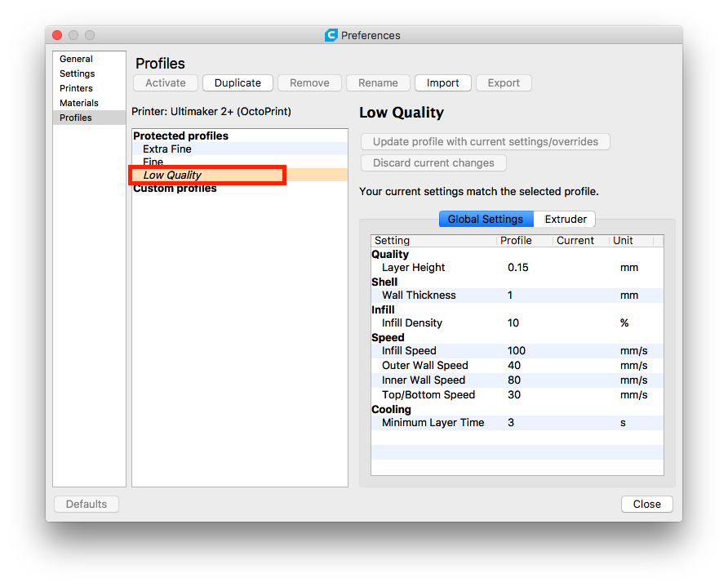Screen dimensions: 728x587
Task: Duplicate the selected profile
Action: point(237,83)
